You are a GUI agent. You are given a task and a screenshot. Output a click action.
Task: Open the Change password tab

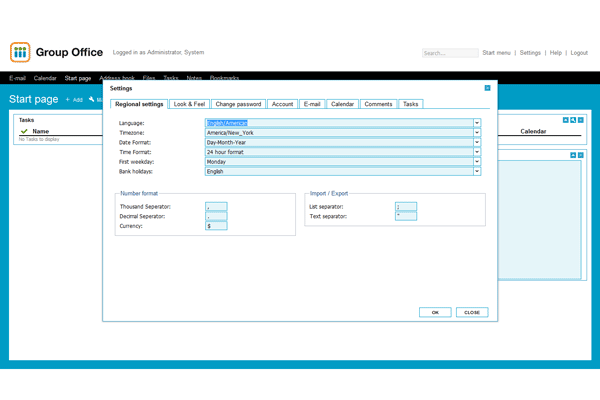238,104
